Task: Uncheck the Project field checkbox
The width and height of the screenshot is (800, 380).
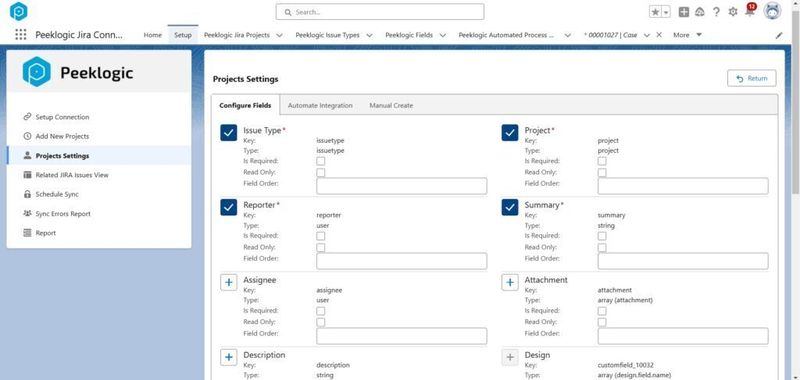Action: pos(510,133)
